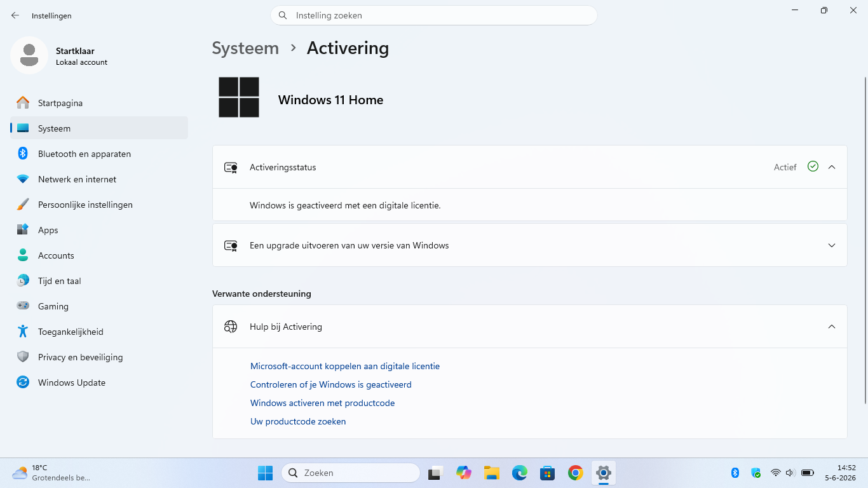Collapse the Hulp bij Activering section

tap(832, 327)
